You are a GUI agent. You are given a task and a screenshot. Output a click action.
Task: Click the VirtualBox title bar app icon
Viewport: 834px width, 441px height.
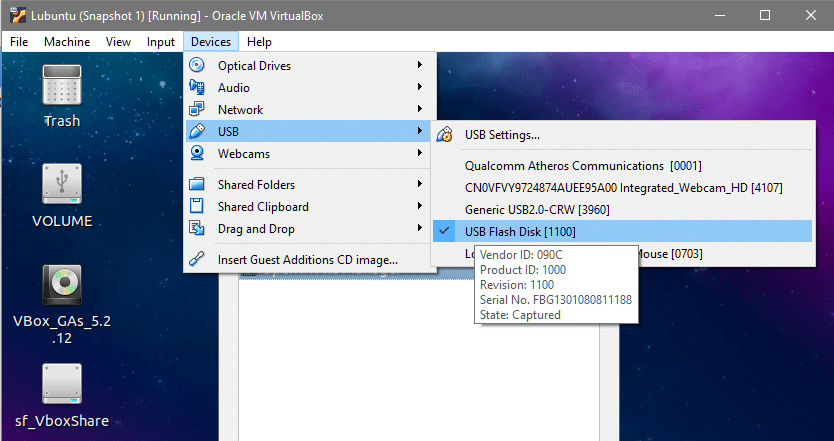[x=17, y=15]
